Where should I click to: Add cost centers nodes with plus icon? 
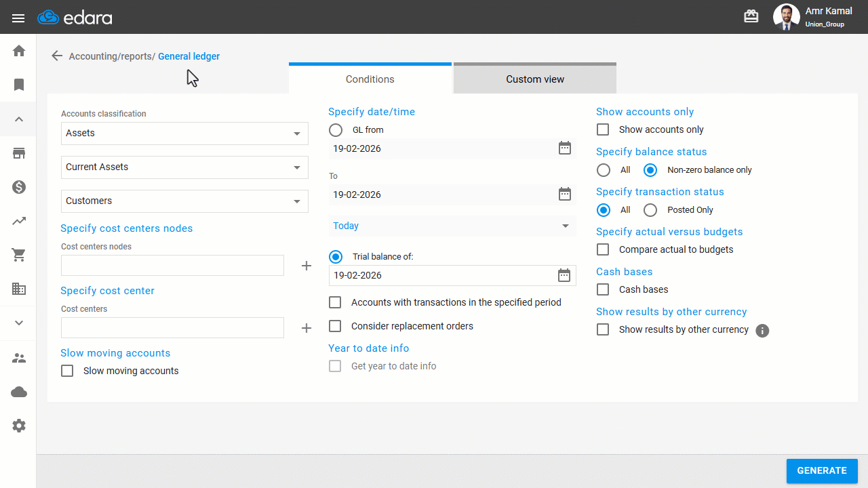click(x=307, y=266)
